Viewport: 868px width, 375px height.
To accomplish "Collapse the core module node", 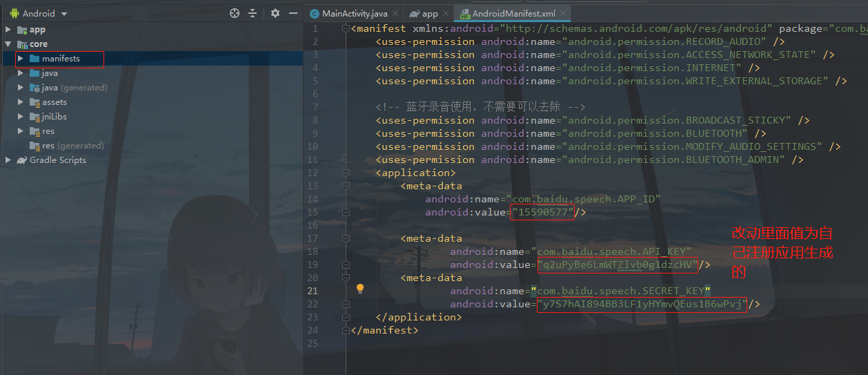I will pos(8,44).
